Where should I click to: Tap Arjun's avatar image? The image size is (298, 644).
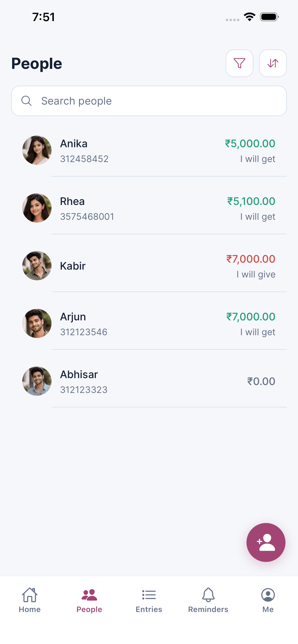(37, 323)
